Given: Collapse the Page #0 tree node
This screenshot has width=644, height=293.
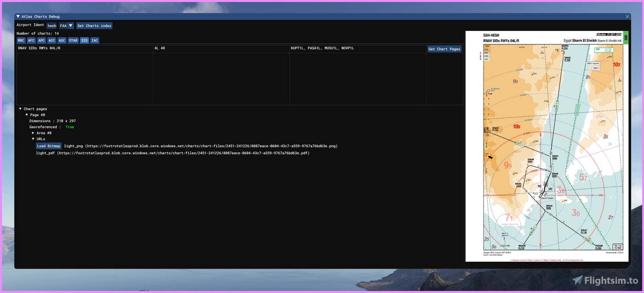Looking at the screenshot, I should [x=27, y=115].
